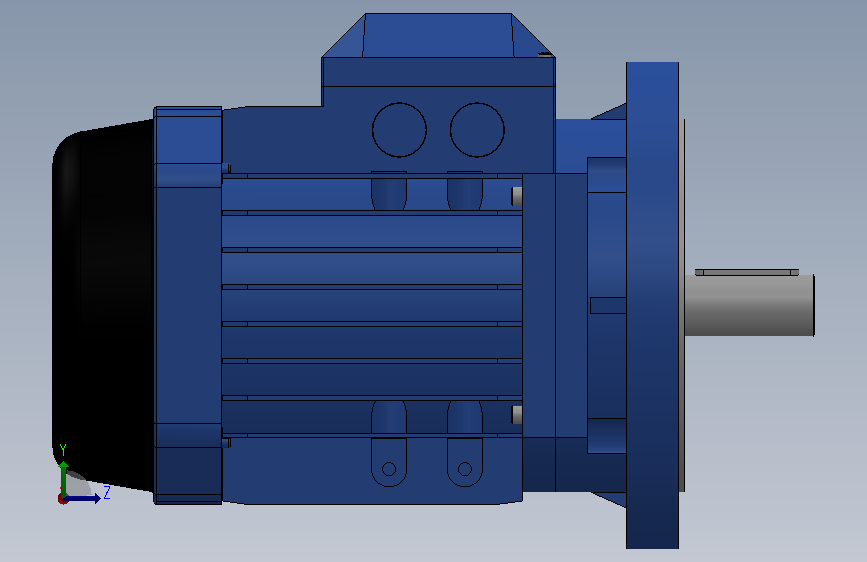Image resolution: width=867 pixels, height=562 pixels.
Task: Click the small screw on terminal box corner
Action: pos(545,54)
